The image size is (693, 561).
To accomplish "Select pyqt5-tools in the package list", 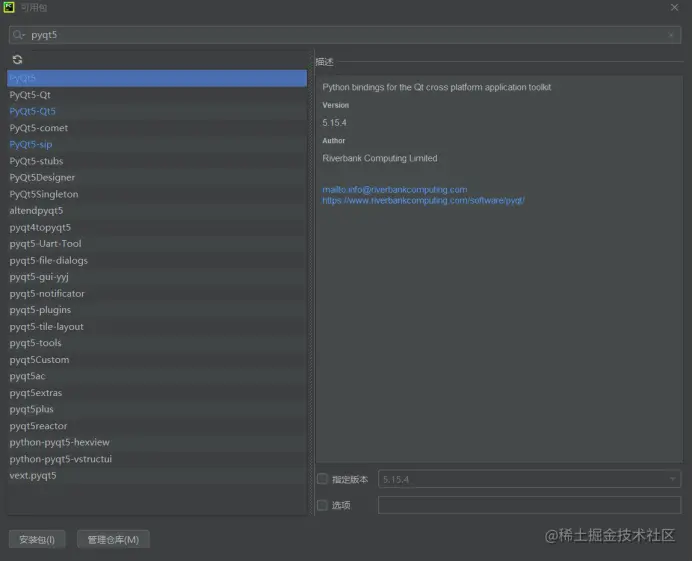I will (157, 343).
